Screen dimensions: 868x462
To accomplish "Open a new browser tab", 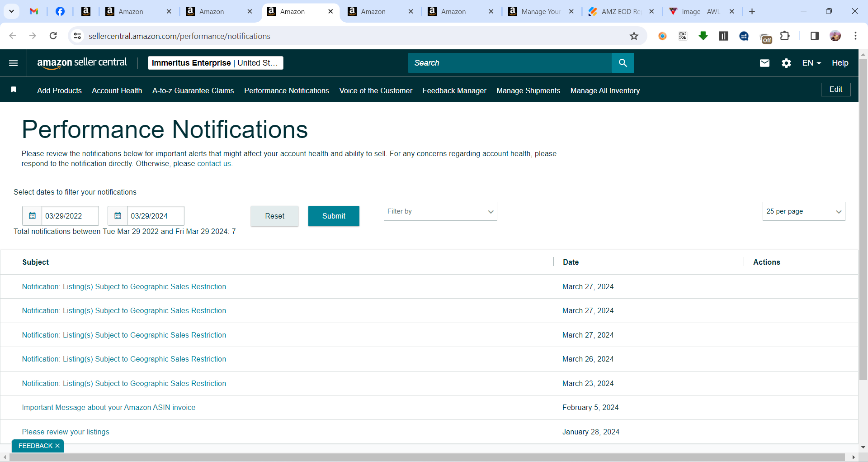I will click(752, 11).
